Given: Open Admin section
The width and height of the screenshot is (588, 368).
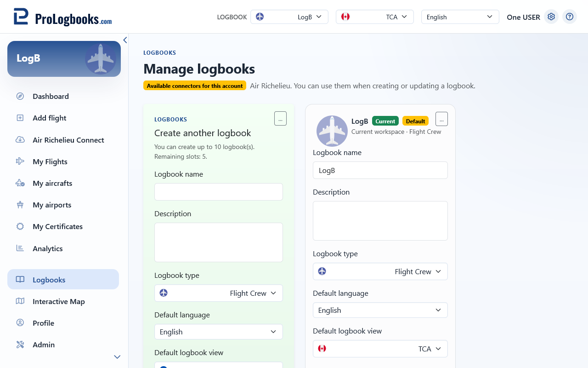Looking at the screenshot, I should 63,345.
